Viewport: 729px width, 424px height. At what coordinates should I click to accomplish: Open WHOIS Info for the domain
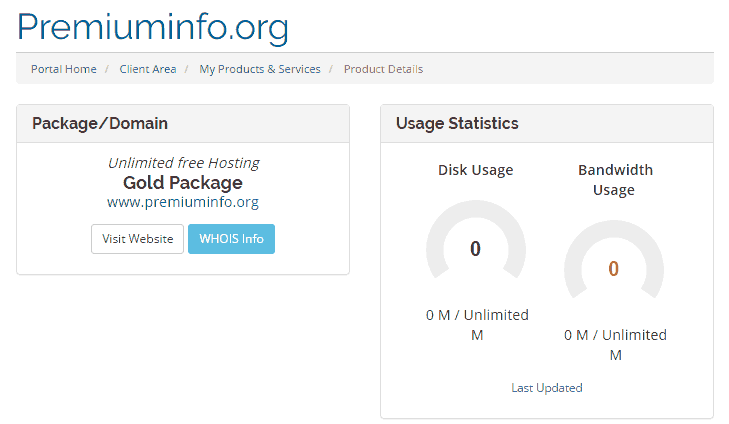tap(232, 239)
